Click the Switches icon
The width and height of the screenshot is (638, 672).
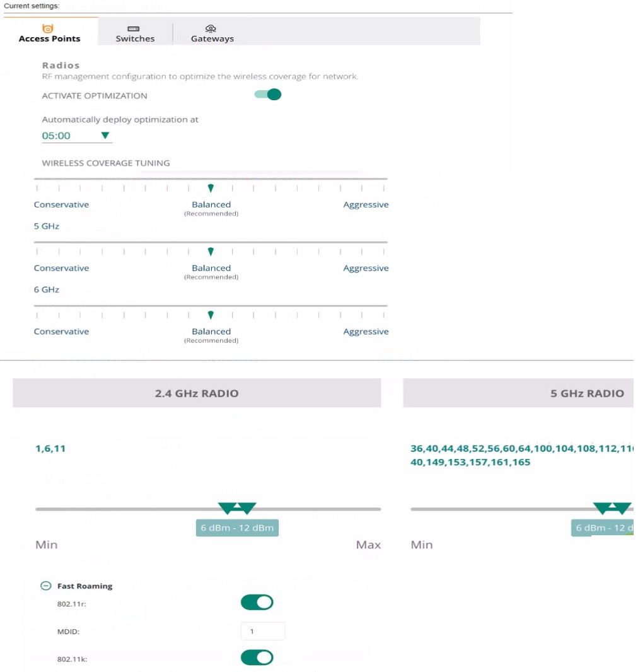[x=134, y=28]
